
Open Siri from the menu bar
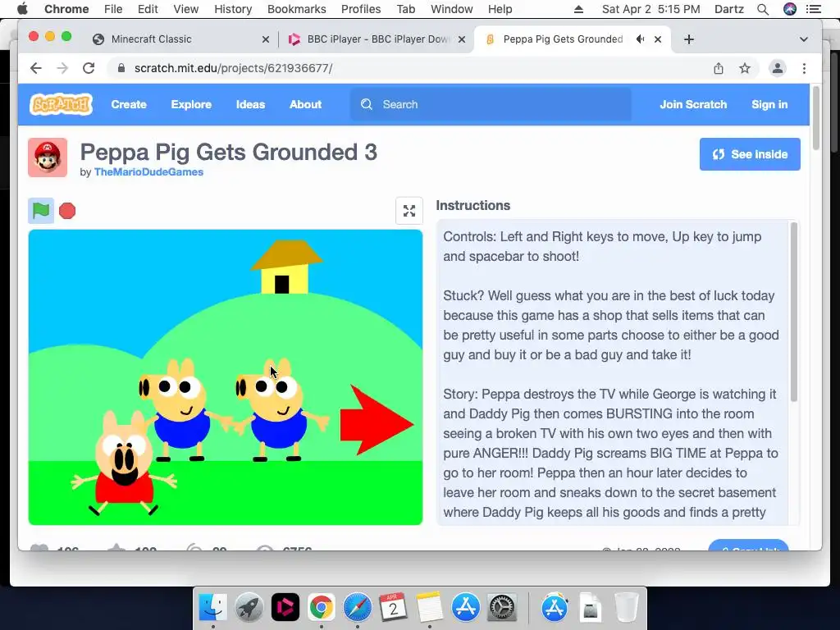[x=790, y=9]
